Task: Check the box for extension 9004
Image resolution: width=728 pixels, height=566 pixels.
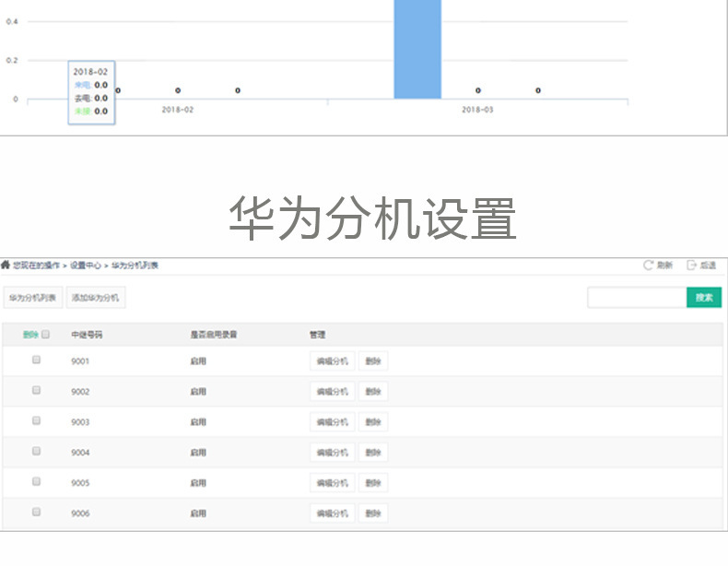Action: [36, 451]
